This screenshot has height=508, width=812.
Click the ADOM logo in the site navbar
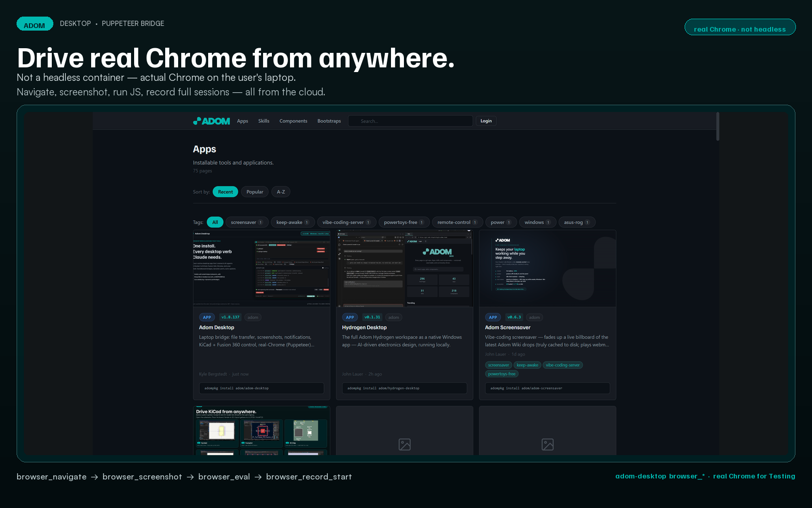(211, 121)
